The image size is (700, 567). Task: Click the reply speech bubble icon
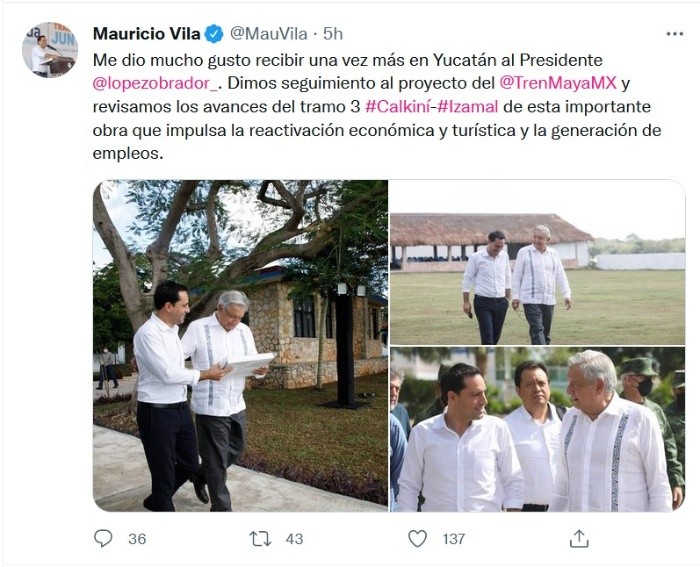coord(103,538)
